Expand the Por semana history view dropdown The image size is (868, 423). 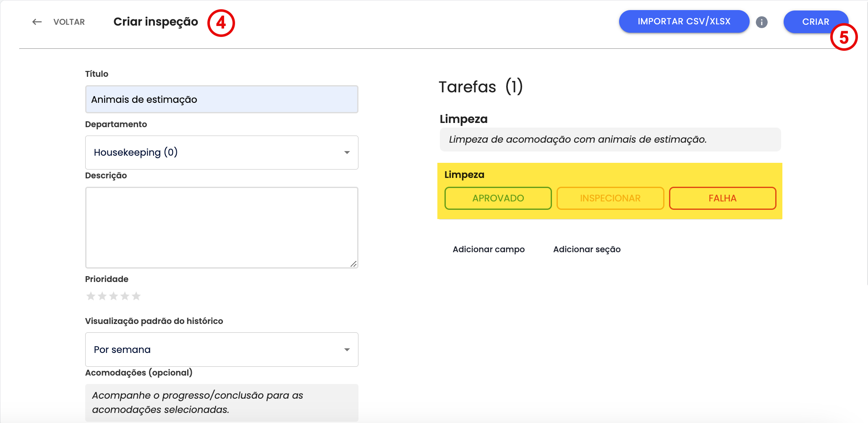222,350
